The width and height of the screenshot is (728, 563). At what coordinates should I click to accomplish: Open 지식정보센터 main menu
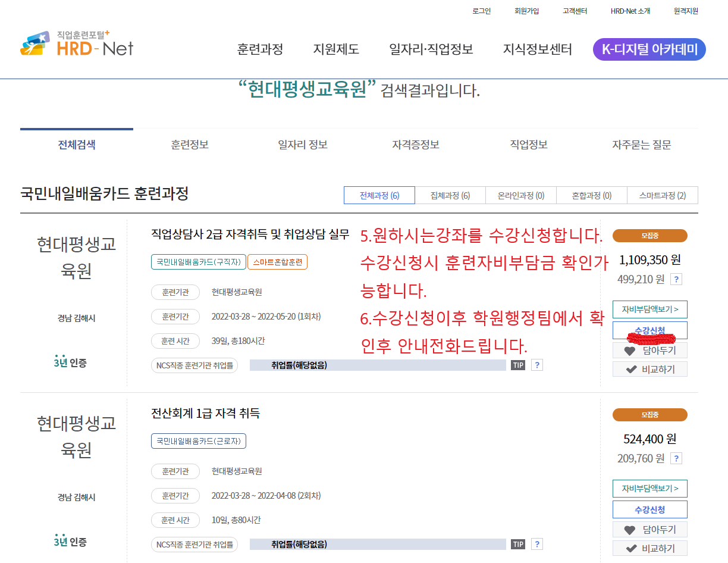click(538, 49)
